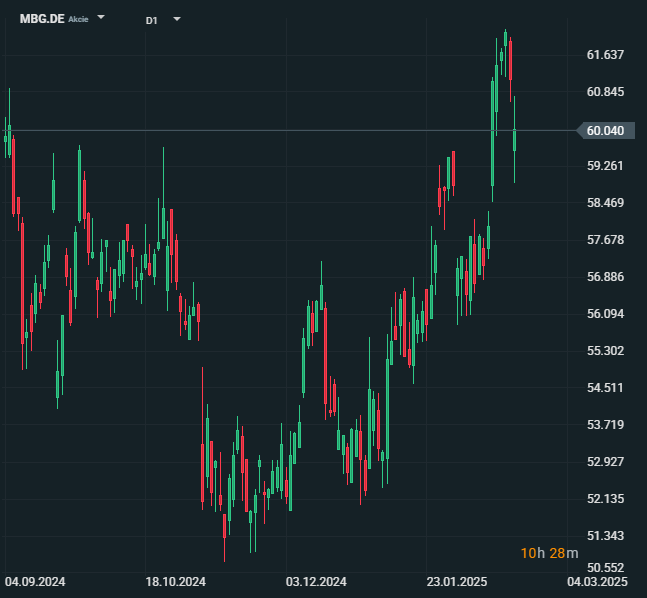This screenshot has height=598, width=647.
Task: Click the 55.302 price axis label
Action: point(605,351)
